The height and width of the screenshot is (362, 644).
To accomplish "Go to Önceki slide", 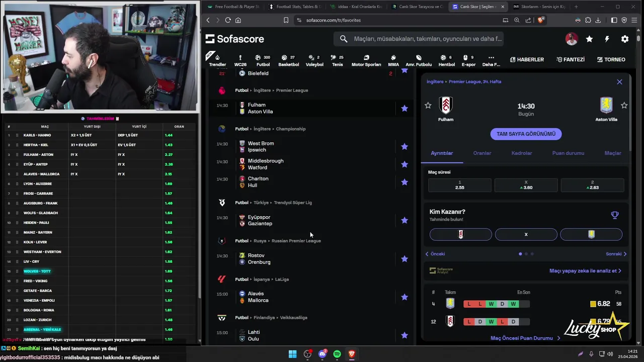I will coord(435,254).
